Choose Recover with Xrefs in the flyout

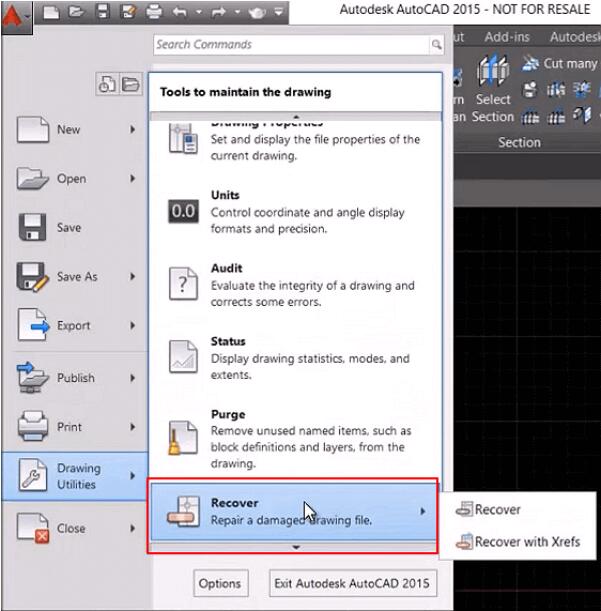pos(518,542)
